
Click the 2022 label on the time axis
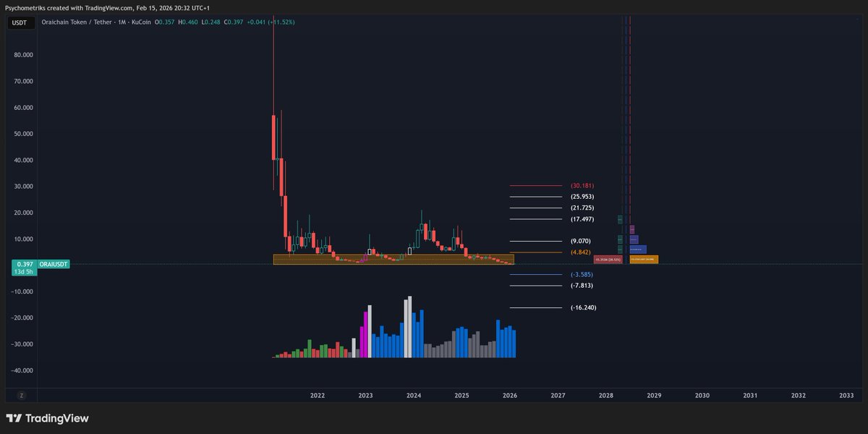click(x=318, y=396)
